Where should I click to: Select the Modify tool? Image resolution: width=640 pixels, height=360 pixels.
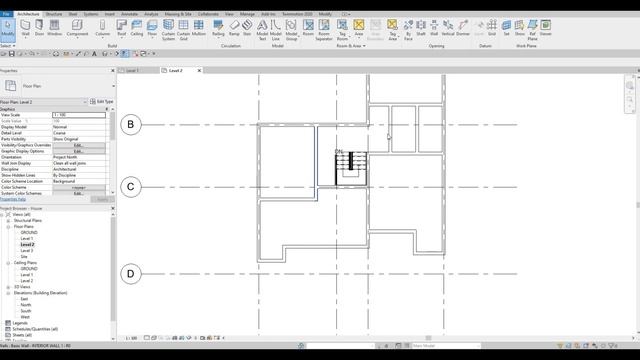coord(8,29)
